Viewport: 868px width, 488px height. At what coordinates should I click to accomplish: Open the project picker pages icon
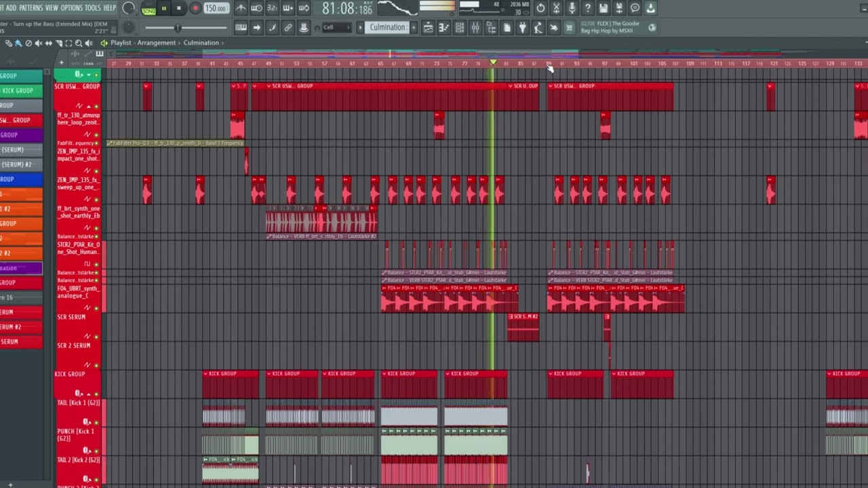pos(507,27)
